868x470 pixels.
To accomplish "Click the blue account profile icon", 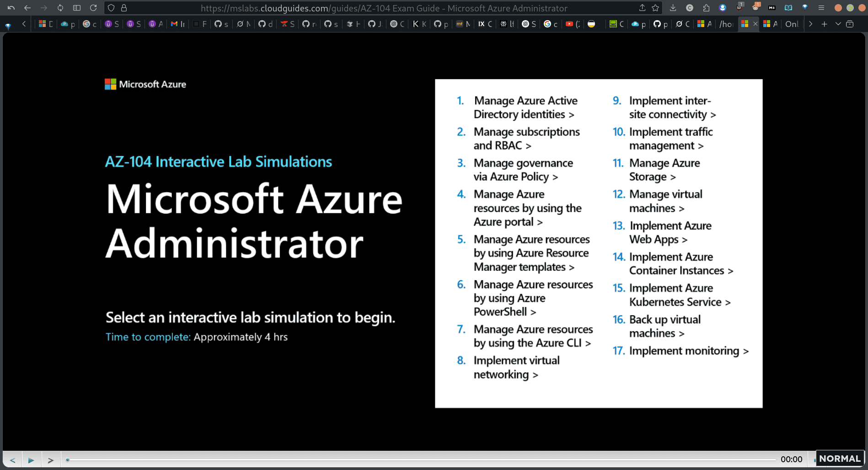I will (x=723, y=8).
